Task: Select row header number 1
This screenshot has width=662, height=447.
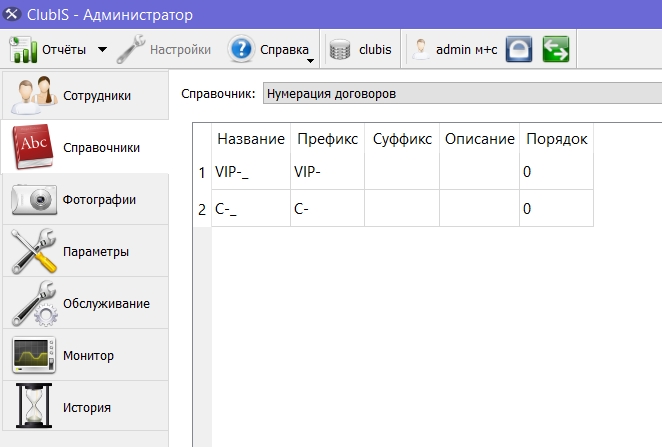Action: pyautogui.click(x=202, y=172)
